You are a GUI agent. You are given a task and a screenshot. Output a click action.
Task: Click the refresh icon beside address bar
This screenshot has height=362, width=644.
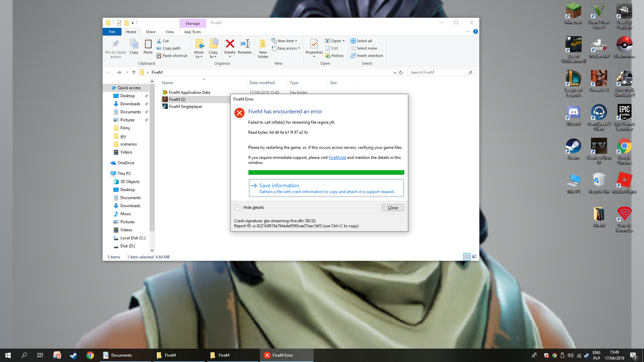400,72
